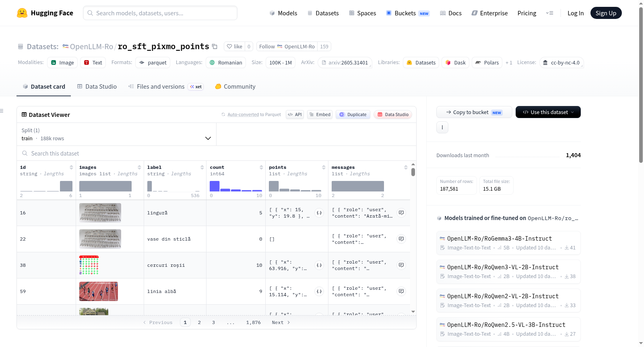This screenshot has height=347, width=644.
Task: Open the navigation overflow menu icon
Action: [549, 13]
